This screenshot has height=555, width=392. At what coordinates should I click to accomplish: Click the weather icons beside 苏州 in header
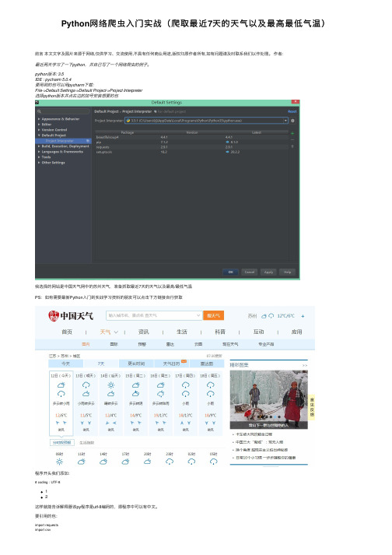click(x=268, y=316)
